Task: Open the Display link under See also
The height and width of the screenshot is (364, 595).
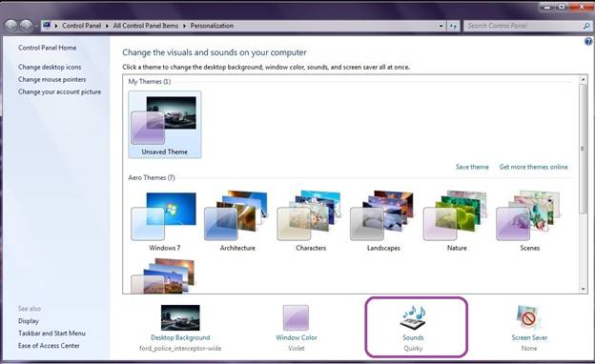Action: coord(29,321)
